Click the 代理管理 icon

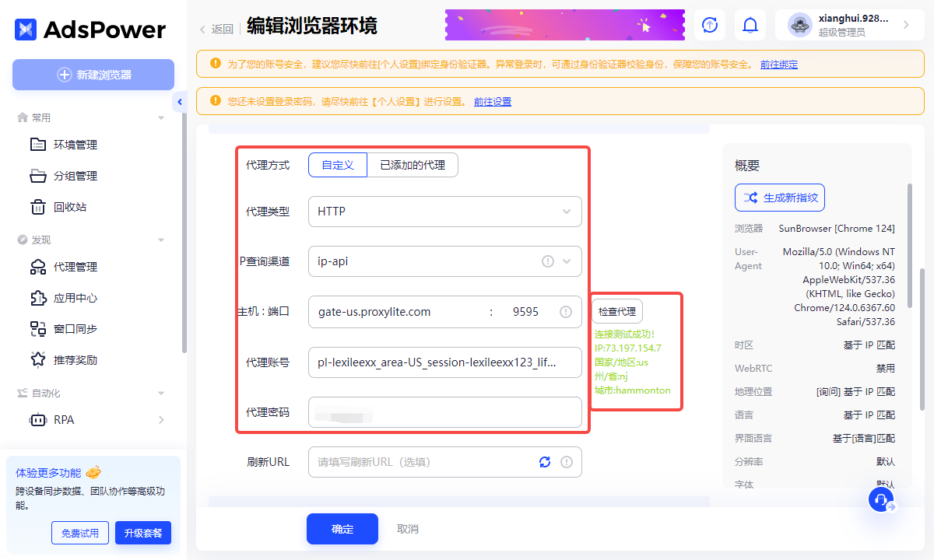click(x=37, y=267)
